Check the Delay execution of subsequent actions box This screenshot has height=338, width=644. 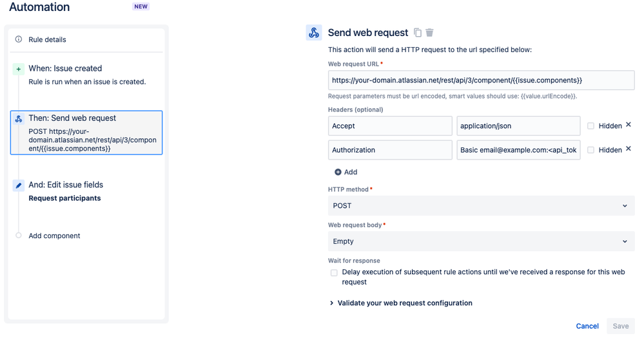334,273
